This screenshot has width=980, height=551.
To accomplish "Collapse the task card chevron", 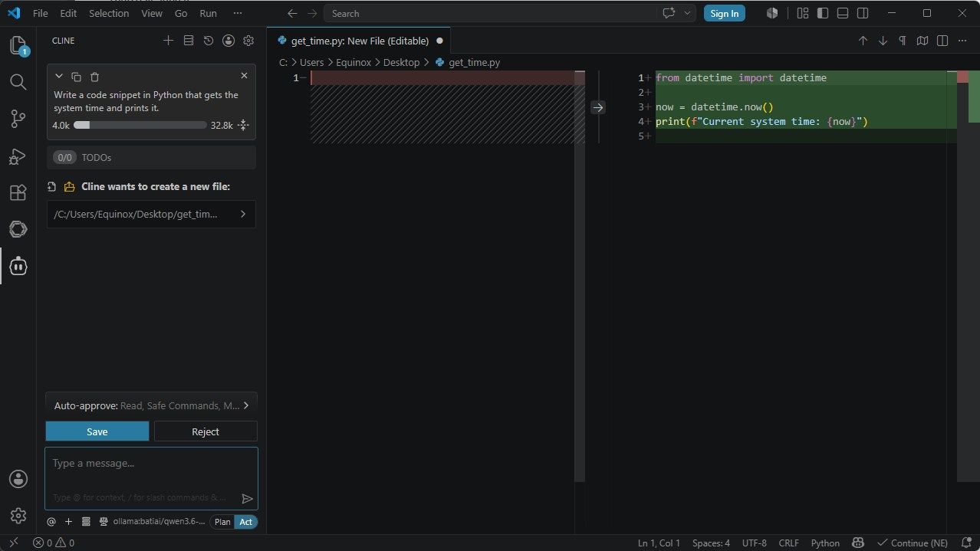I will point(59,76).
